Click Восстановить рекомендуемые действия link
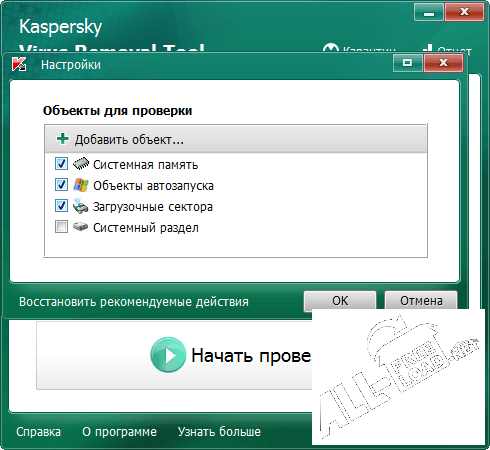 [x=134, y=302]
